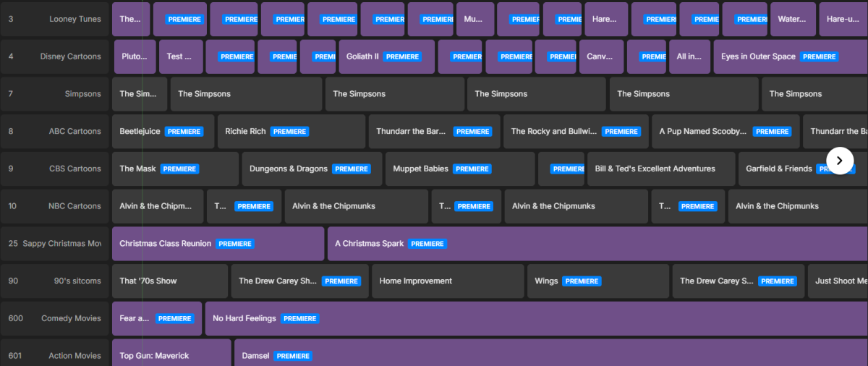Viewport: 868px width, 366px height.
Task: Advance the guide with the right arrow button
Action: click(x=839, y=161)
